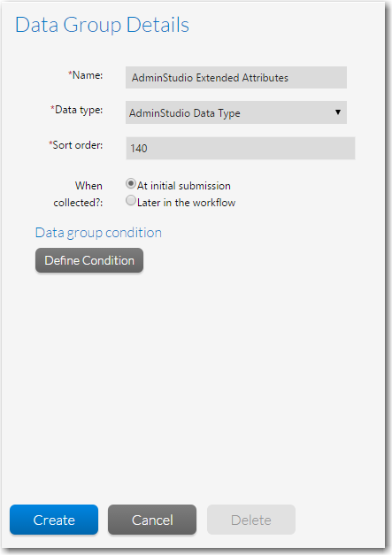Click the *Name: label

(85, 75)
